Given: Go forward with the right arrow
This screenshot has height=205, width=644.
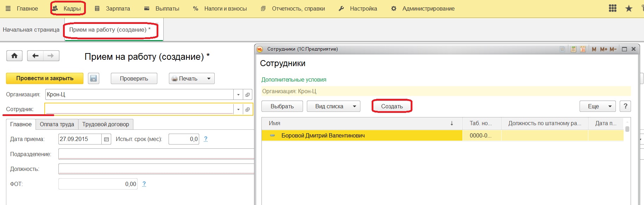Looking at the screenshot, I should pos(51,56).
